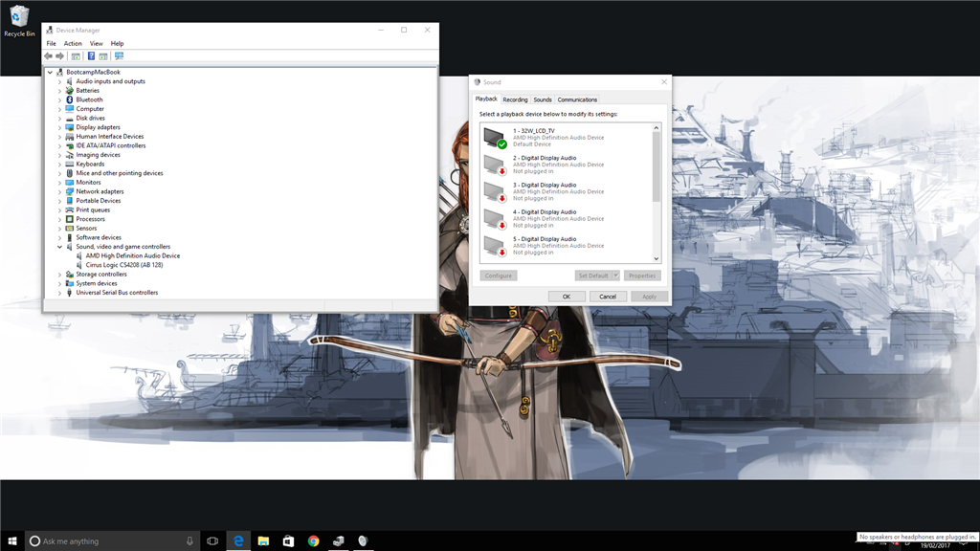
Task: Select Human Interface Devices row
Action: [109, 137]
